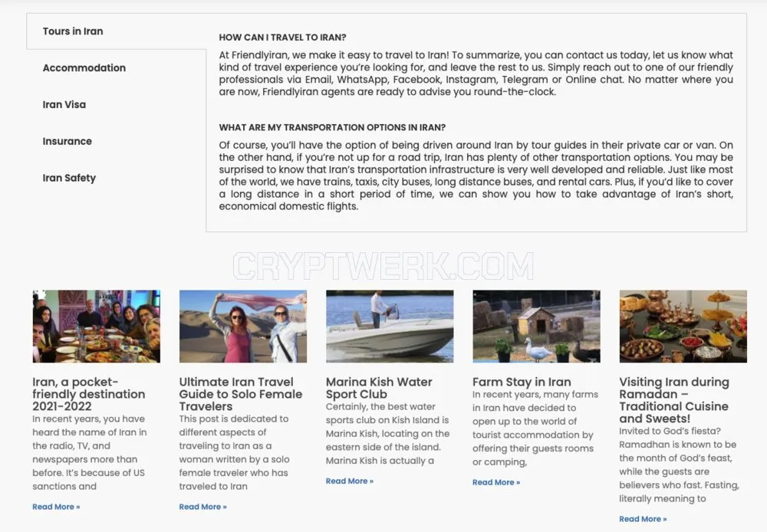The image size is (767, 532).
Task: Click the paragraph beginning 'At Friendlyiran, we make it easy'
Action: [476, 74]
